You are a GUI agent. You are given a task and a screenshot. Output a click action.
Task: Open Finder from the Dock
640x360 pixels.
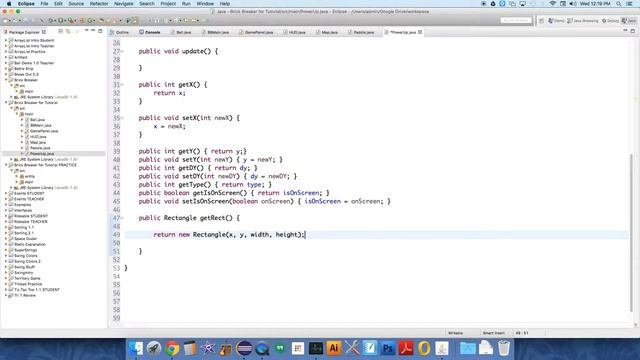pyautogui.click(x=136, y=348)
